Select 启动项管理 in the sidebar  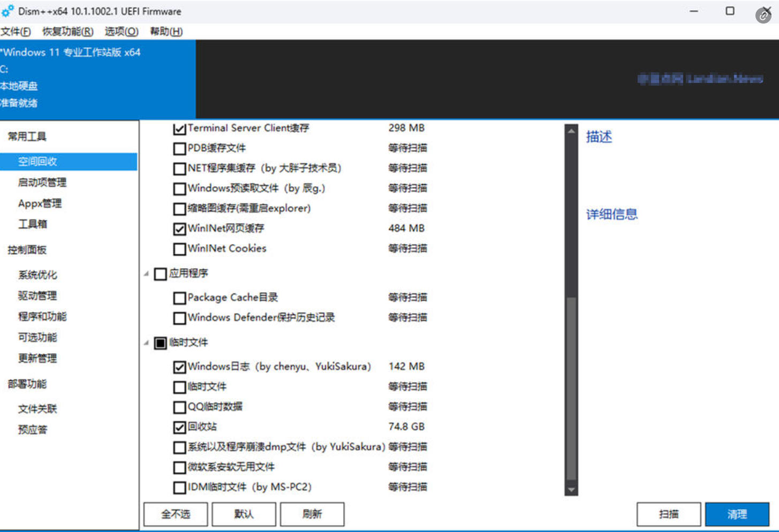(x=42, y=183)
